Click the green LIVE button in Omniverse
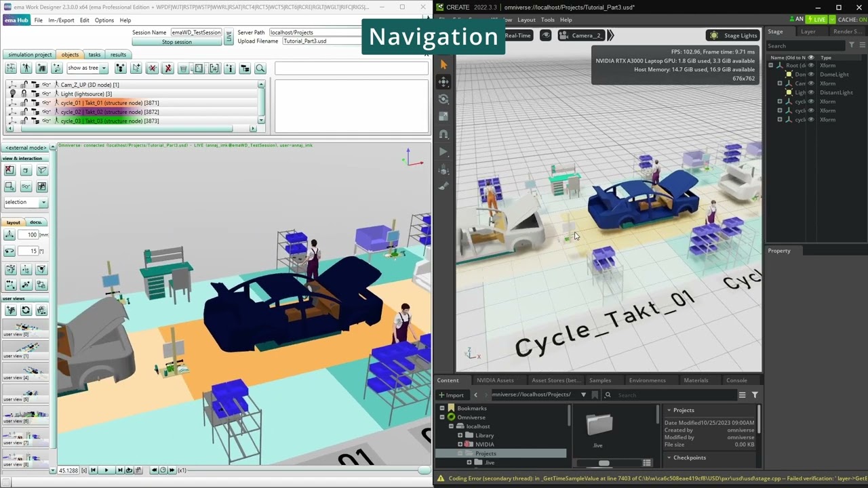Screen dimensions: 868x488 816,20
